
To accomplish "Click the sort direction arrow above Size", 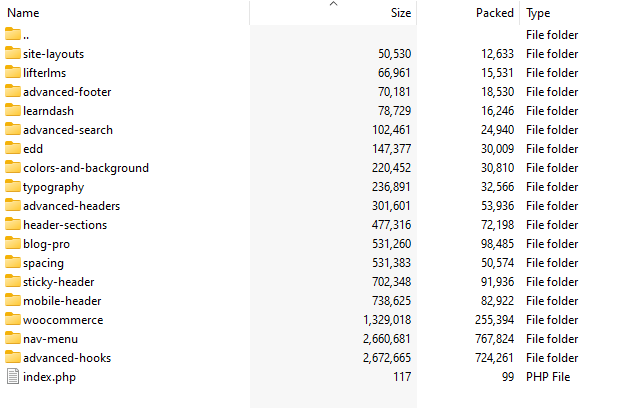I will (x=334, y=5).
